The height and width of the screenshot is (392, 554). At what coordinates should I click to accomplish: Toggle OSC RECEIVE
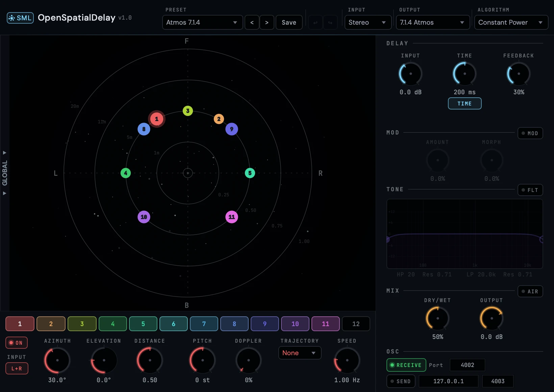pos(406,365)
